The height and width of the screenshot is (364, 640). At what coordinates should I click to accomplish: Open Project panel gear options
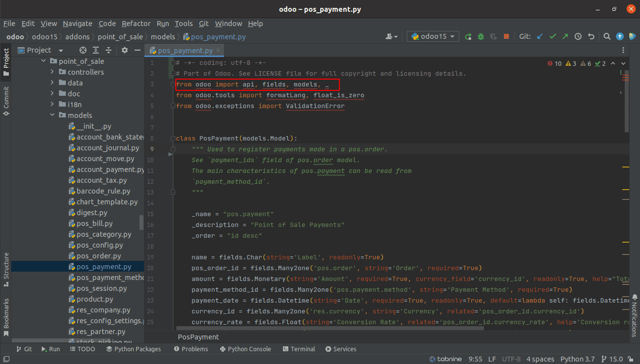click(x=125, y=50)
